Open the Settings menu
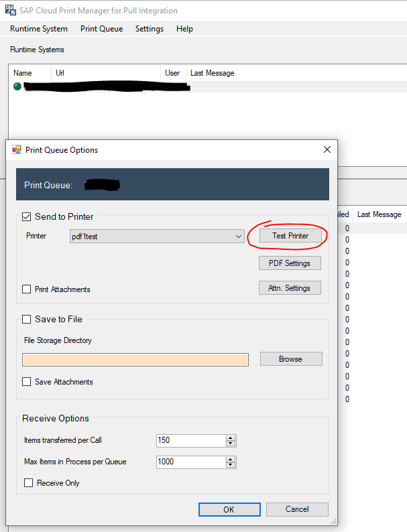Viewport: 407px width, 532px height. (x=150, y=29)
